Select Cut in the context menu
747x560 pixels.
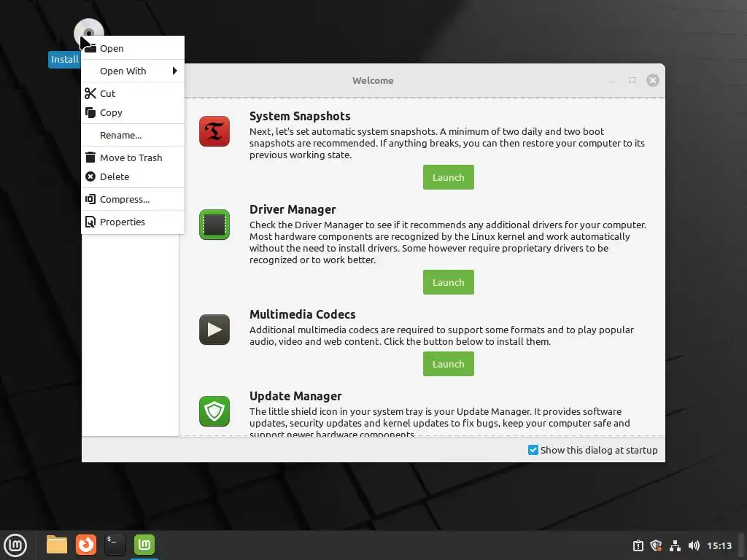point(133,93)
